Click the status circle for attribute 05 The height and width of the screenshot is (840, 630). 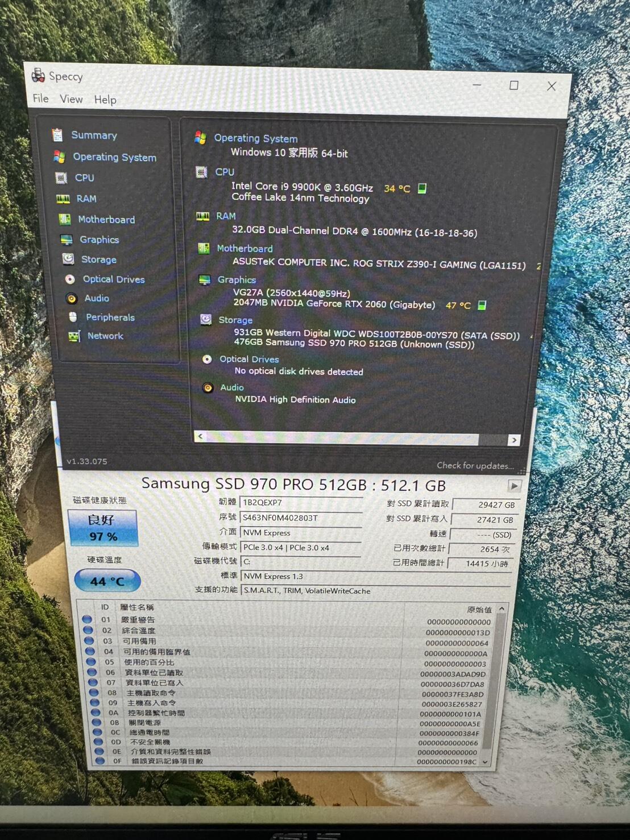pos(91,661)
